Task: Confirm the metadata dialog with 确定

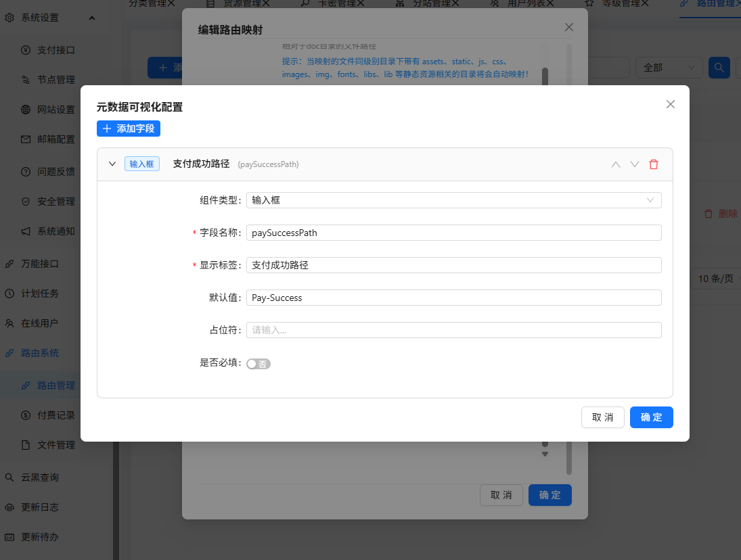Action: click(x=651, y=417)
